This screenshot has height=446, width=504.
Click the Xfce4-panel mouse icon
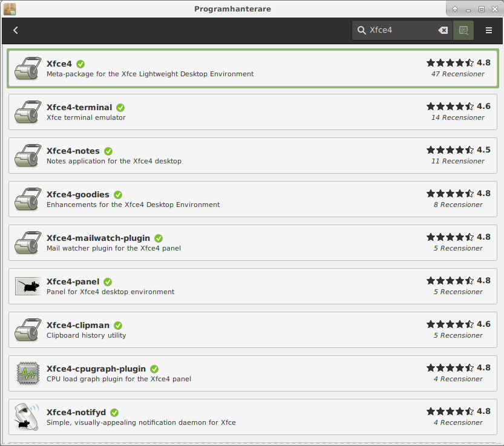(28, 286)
